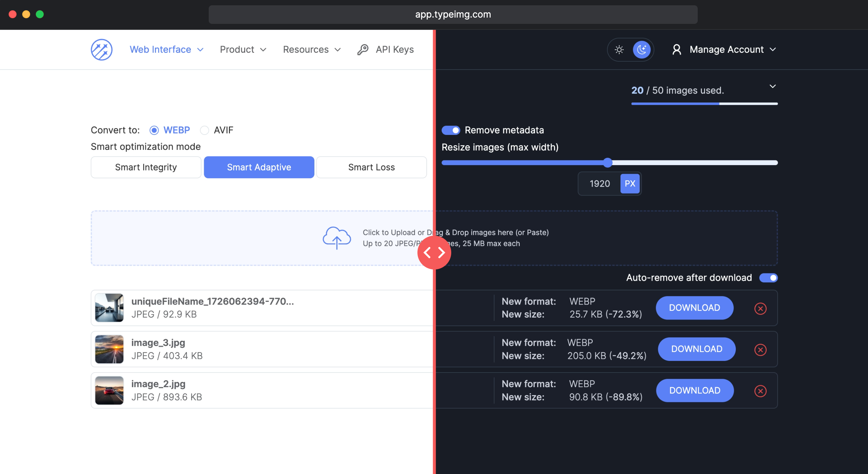Viewport: 868px width, 474px height.
Task: Click the green macOS fullscreen window button
Action: click(x=40, y=14)
